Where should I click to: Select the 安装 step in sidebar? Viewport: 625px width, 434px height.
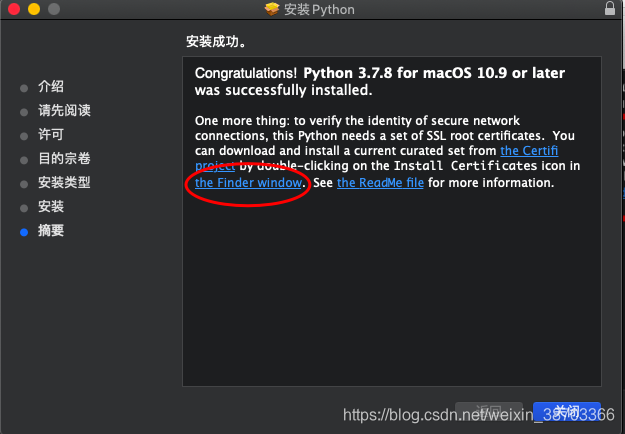(x=51, y=206)
